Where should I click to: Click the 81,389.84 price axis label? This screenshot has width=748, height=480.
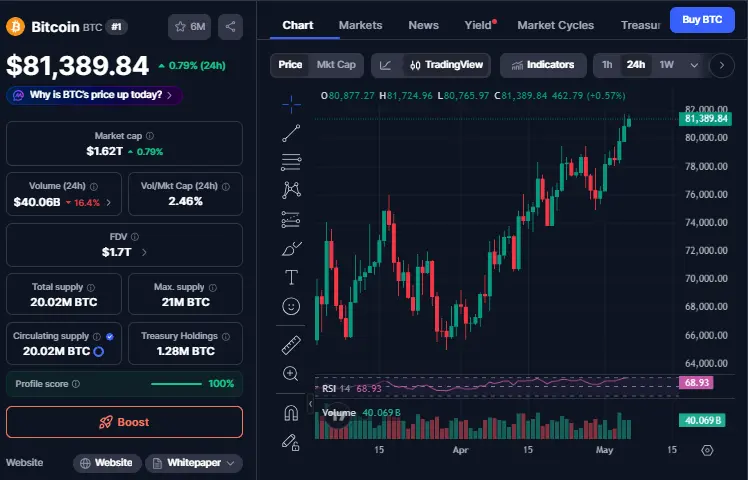[x=706, y=119]
